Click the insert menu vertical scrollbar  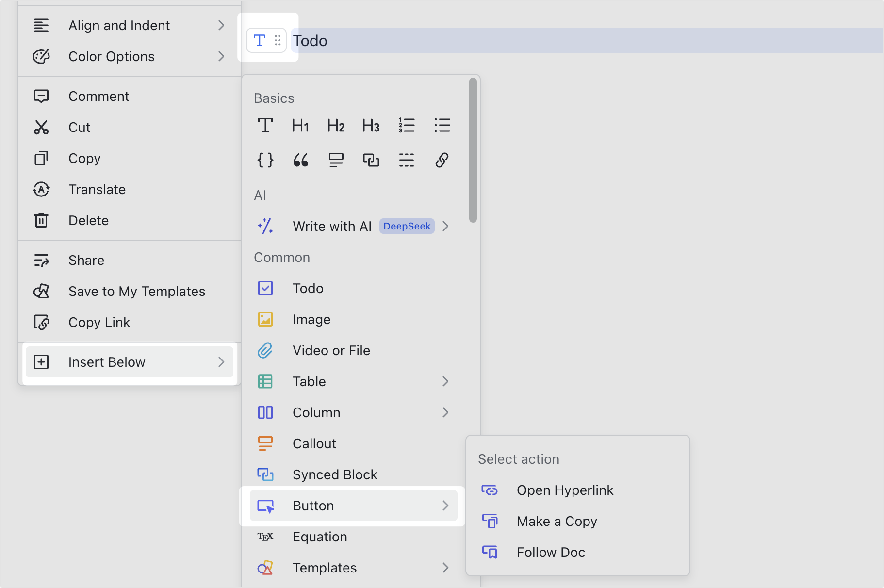pos(473,150)
